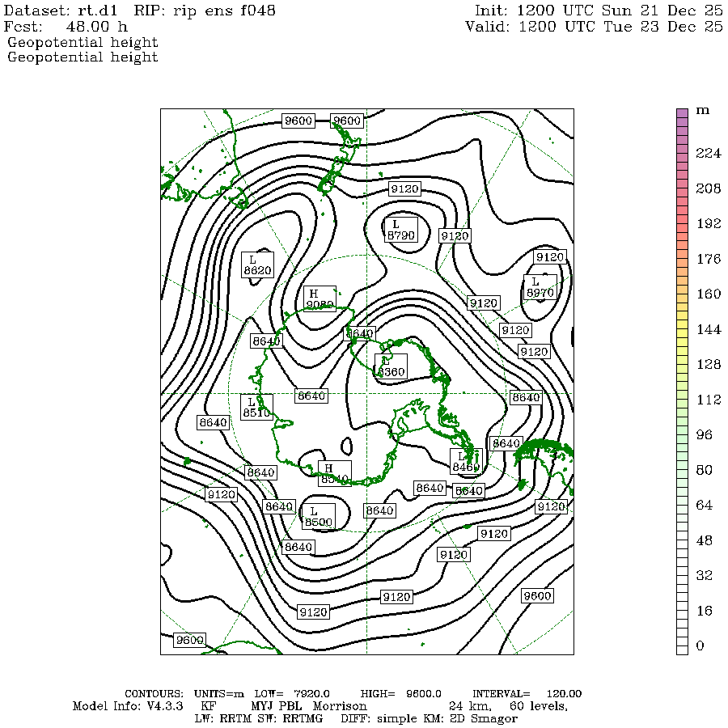Image resolution: width=728 pixels, height=728 pixels.
Task: Select the 'INTERVAL= 120.00' footer value
Action: click(527, 694)
